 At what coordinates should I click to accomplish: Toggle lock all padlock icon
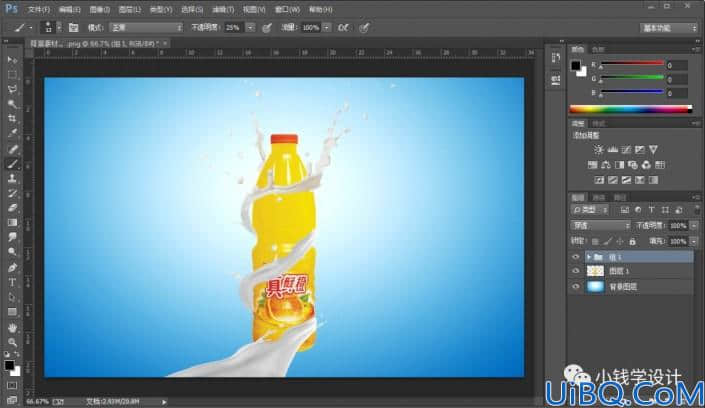(x=632, y=242)
